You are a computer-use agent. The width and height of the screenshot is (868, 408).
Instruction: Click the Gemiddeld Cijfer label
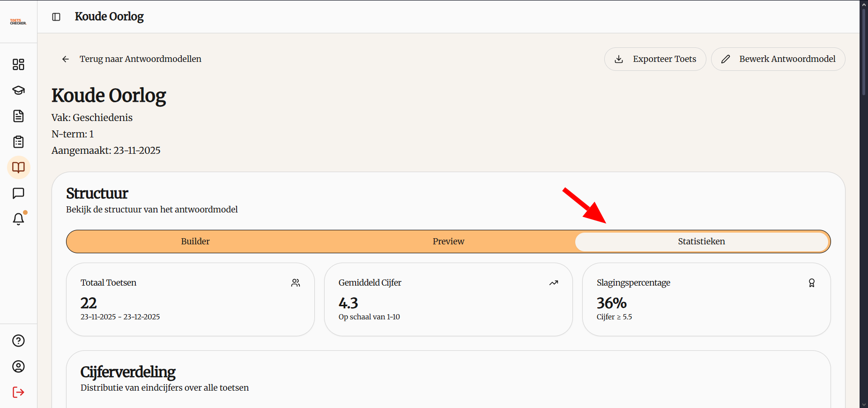pos(370,283)
